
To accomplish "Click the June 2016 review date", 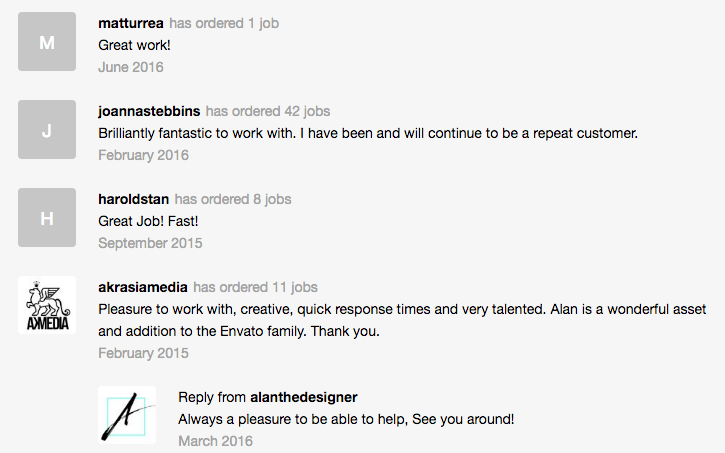I will pyautogui.click(x=131, y=67).
